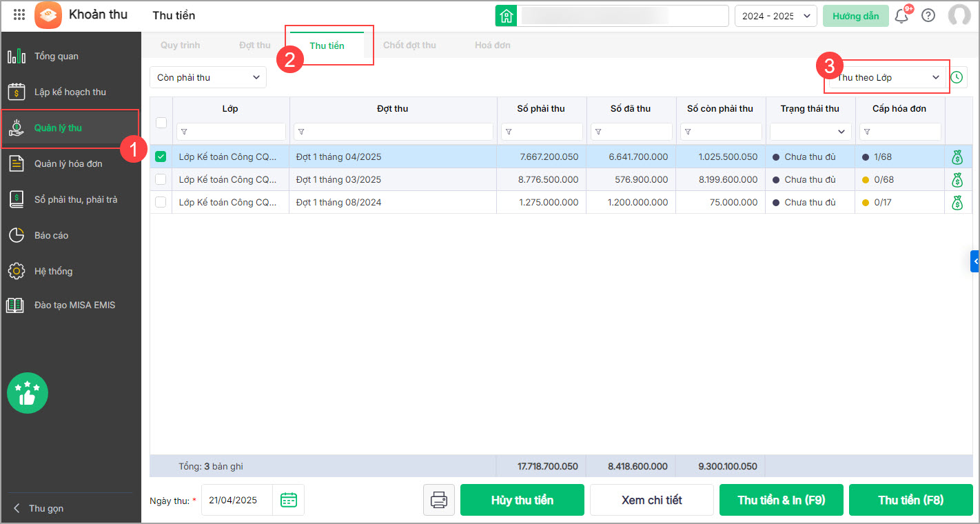Click the 6.641.700.000 collected amount cell
Image resolution: width=980 pixels, height=524 pixels.
tap(631, 157)
